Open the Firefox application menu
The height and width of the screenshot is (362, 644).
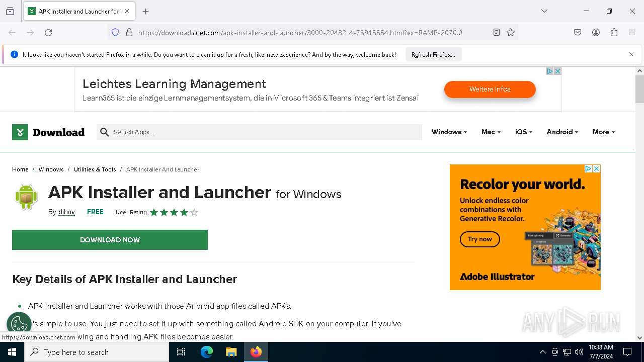click(x=632, y=33)
